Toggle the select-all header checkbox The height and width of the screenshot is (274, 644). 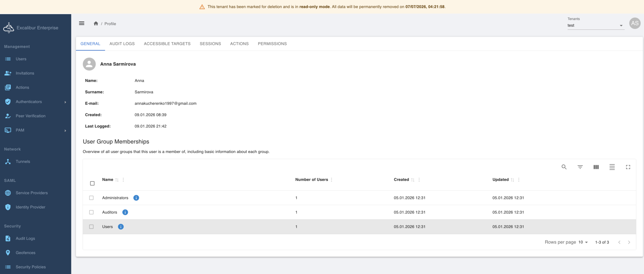click(x=92, y=183)
